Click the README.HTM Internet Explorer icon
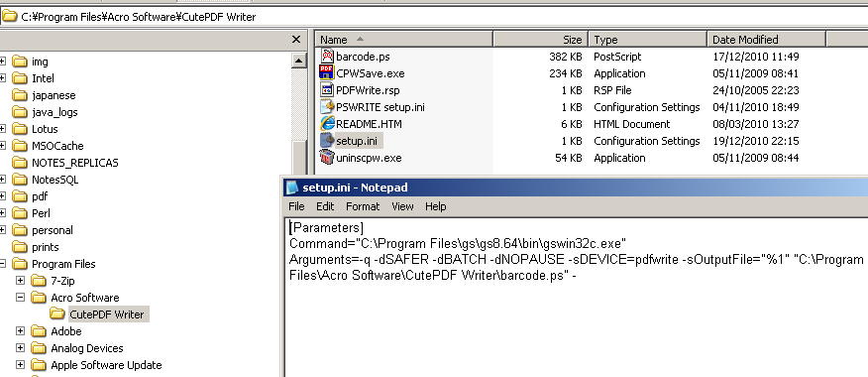868x377 pixels. coord(327,124)
